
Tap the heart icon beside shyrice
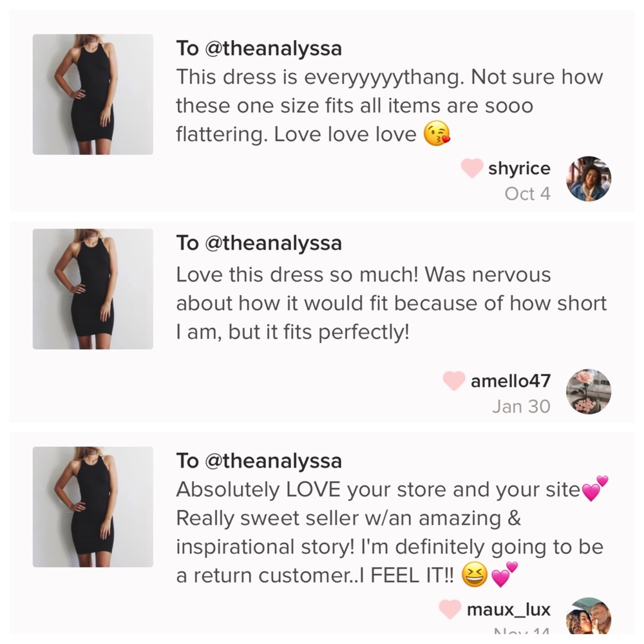click(x=472, y=168)
